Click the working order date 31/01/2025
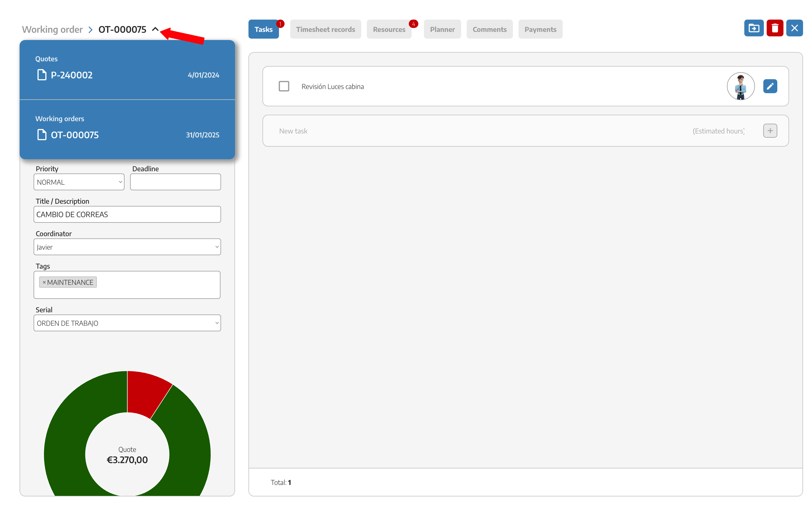Viewport: 812px width, 516px height. 203,135
